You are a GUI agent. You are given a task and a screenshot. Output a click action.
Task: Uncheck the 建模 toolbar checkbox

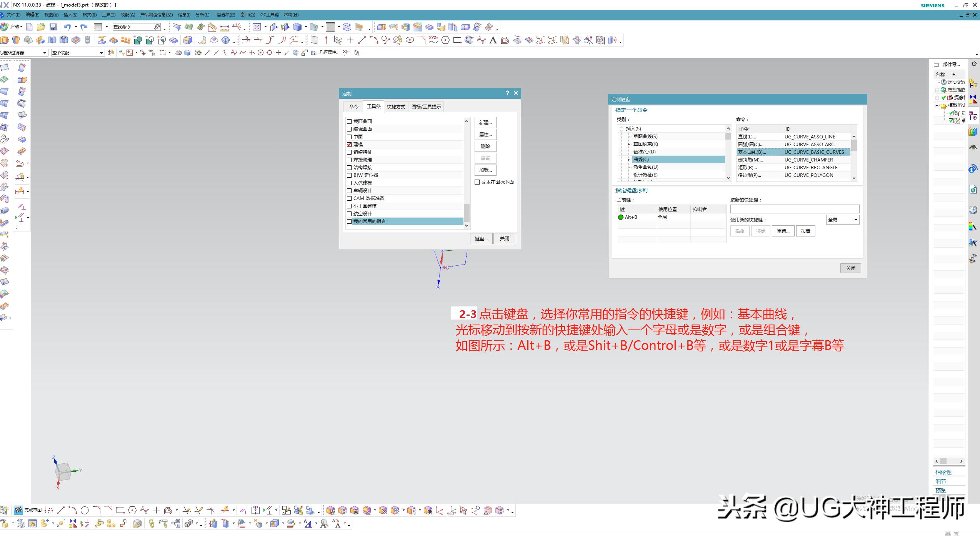pos(349,144)
